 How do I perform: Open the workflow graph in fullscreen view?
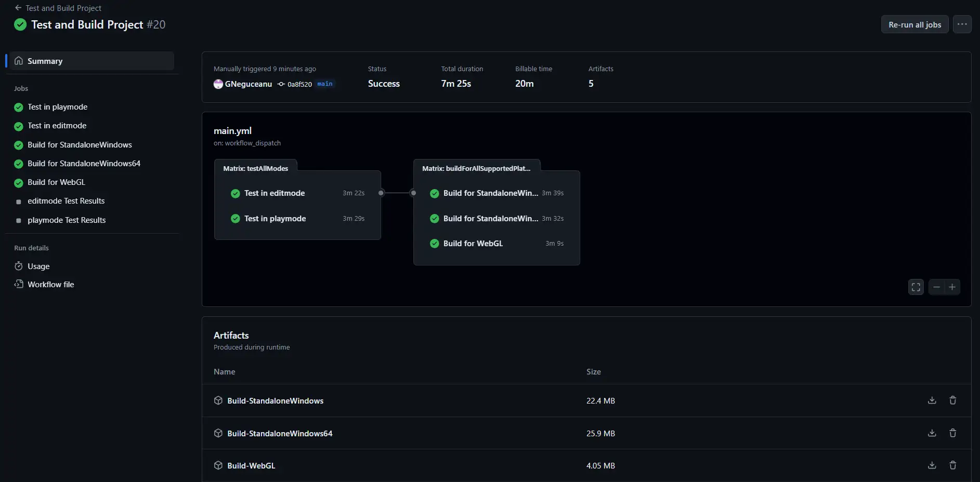915,287
